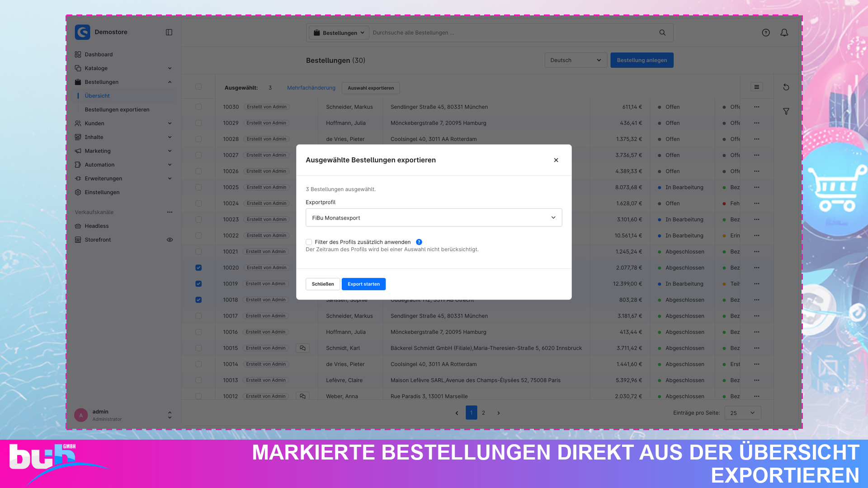Collapse the sidebar with the panel icon
The height and width of the screenshot is (488, 868).
tap(169, 32)
